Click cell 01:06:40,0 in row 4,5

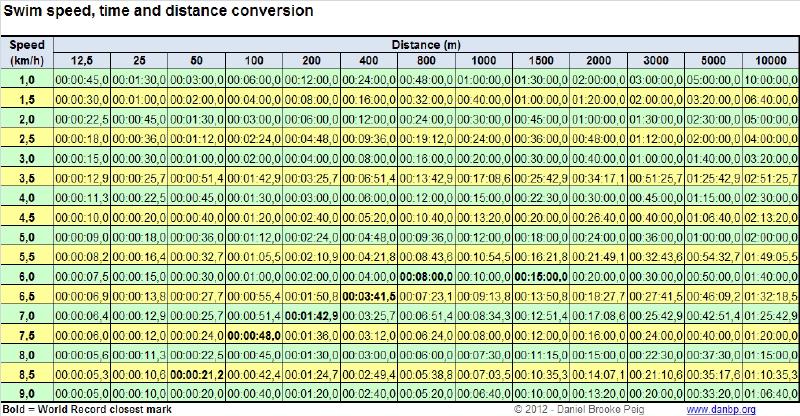(713, 217)
